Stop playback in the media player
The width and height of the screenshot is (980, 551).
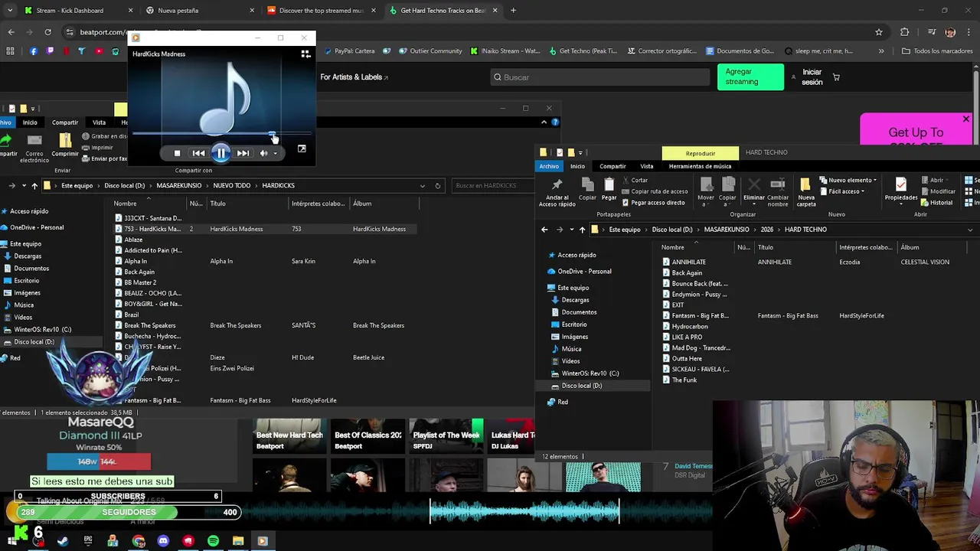tap(177, 153)
